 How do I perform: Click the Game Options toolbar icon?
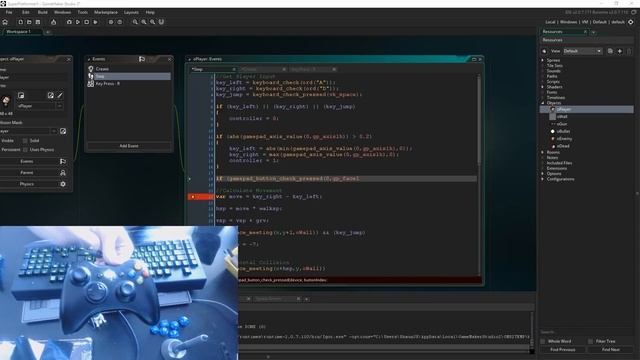pyautogui.click(x=111, y=22)
